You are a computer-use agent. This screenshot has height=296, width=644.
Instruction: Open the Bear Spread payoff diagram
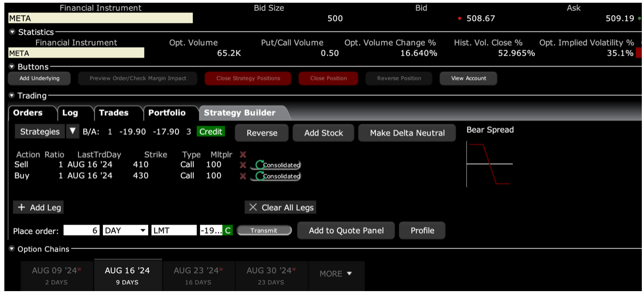click(x=490, y=164)
